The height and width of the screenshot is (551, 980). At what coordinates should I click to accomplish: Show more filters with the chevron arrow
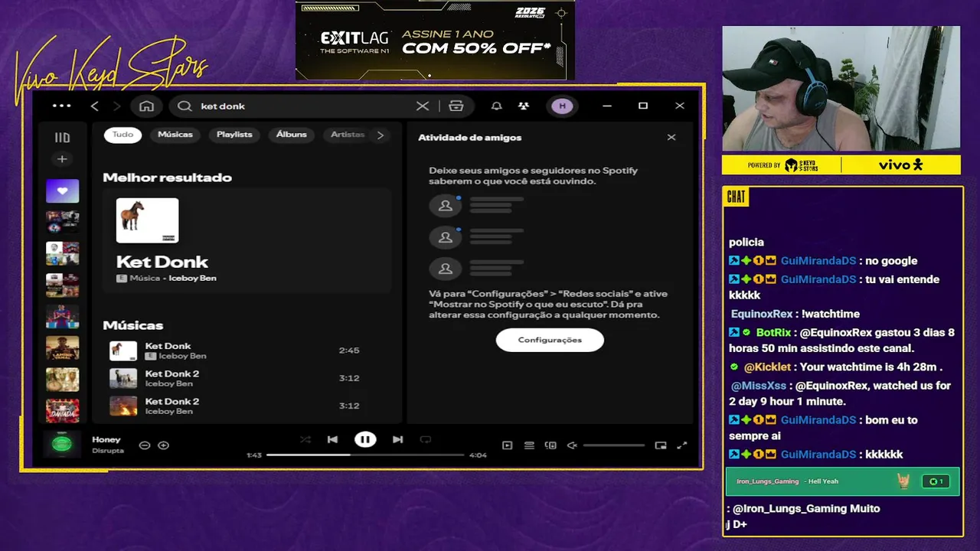381,135
